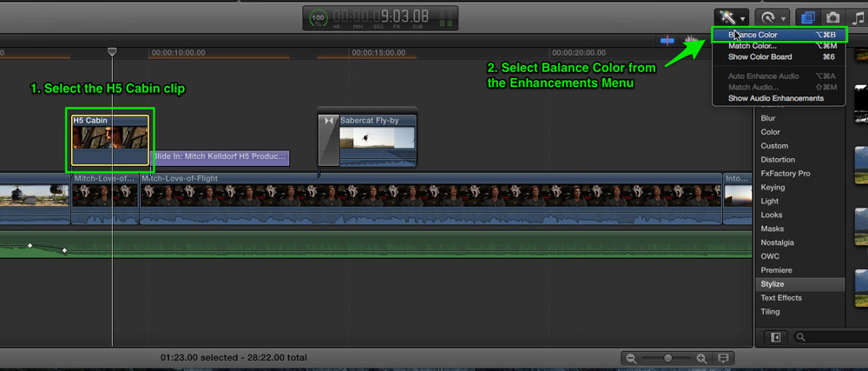This screenshot has height=371, width=868.
Task: Toggle audio skimming waveform icon
Action: (x=690, y=41)
